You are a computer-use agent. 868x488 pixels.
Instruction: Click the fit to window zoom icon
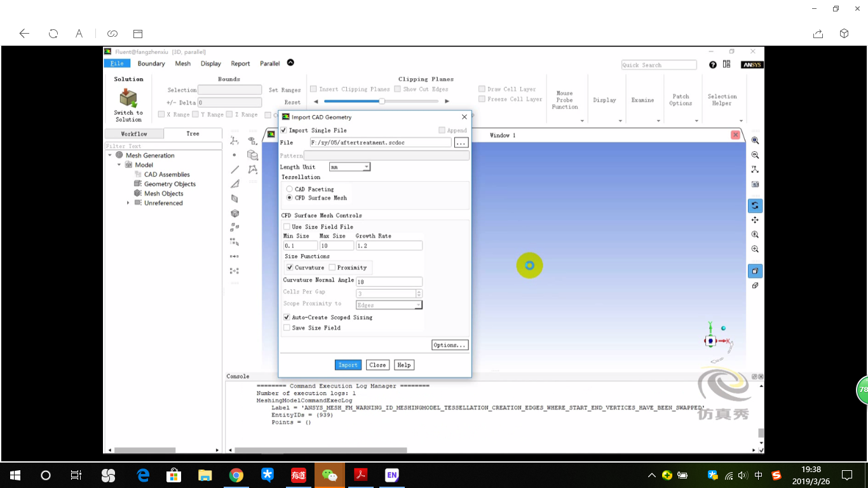click(x=755, y=140)
